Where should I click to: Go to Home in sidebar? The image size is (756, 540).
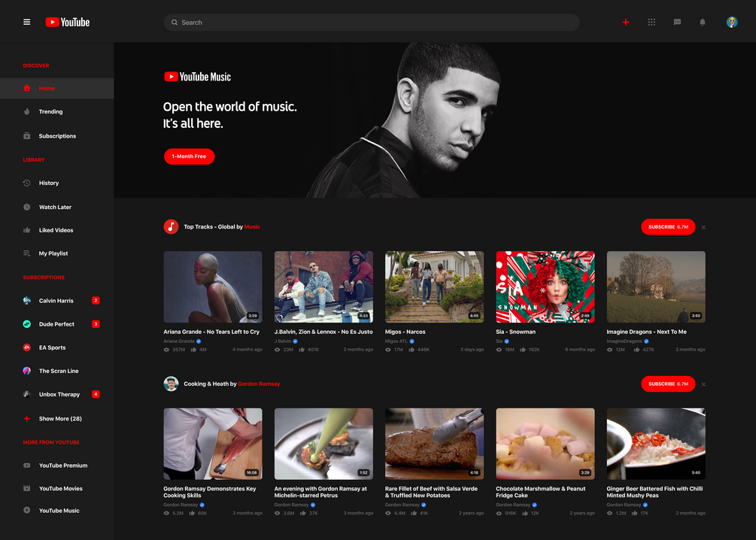click(x=57, y=88)
